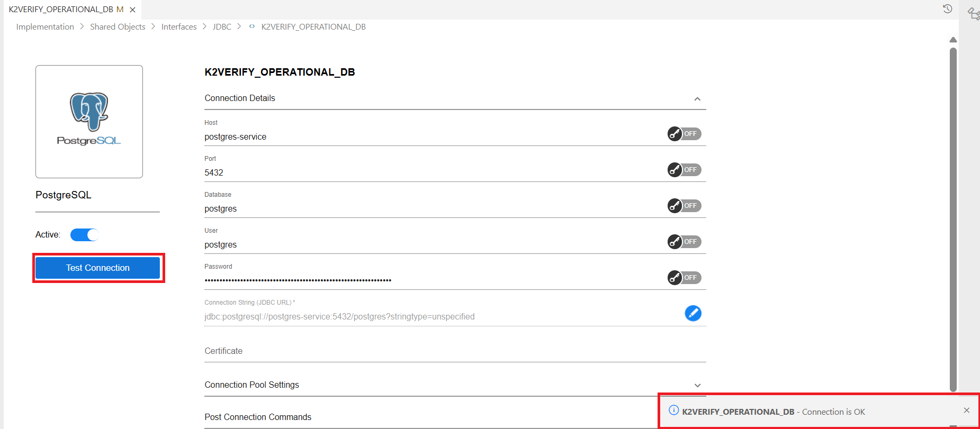980x429 pixels.
Task: Toggle the Host key OFF switch
Action: pos(684,134)
